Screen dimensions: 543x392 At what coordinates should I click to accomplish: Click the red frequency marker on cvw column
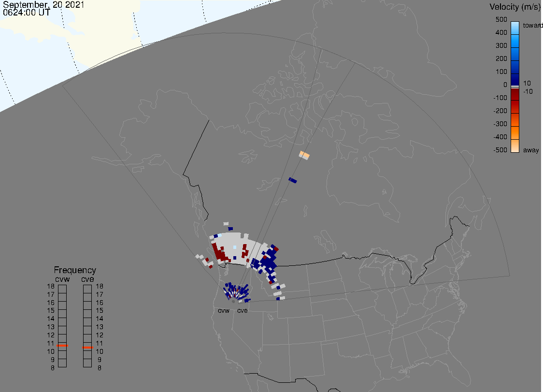(x=62, y=346)
